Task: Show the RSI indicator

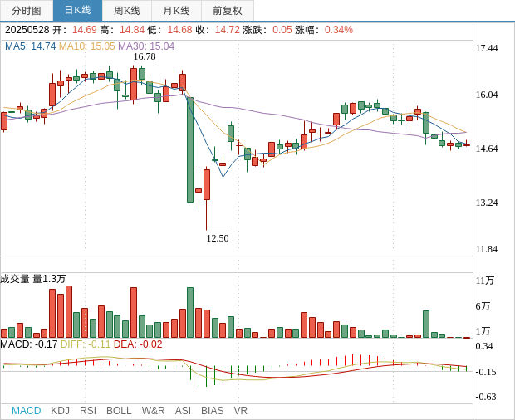Action: coord(88,411)
